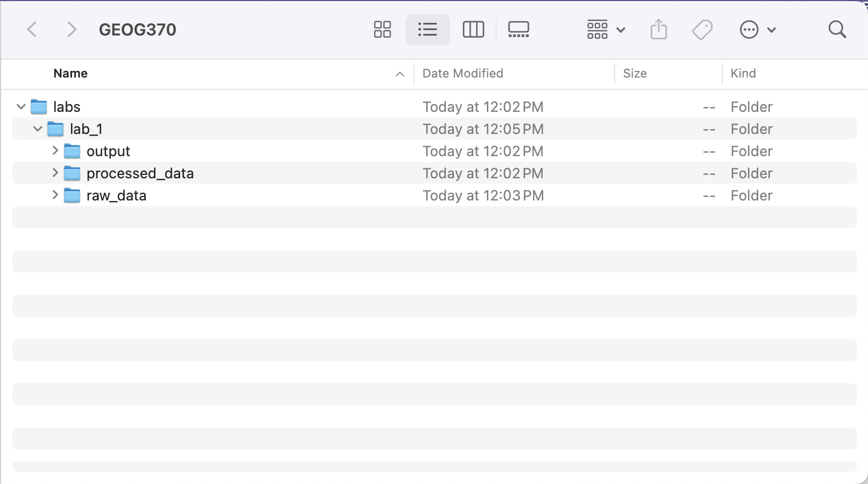Open search with the magnifier icon
This screenshot has width=868, height=484.
pyautogui.click(x=837, y=29)
